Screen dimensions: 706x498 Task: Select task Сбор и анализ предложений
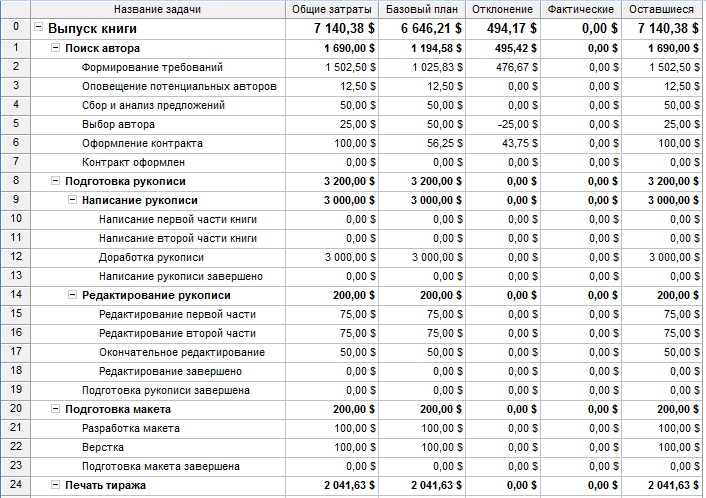[x=153, y=105]
